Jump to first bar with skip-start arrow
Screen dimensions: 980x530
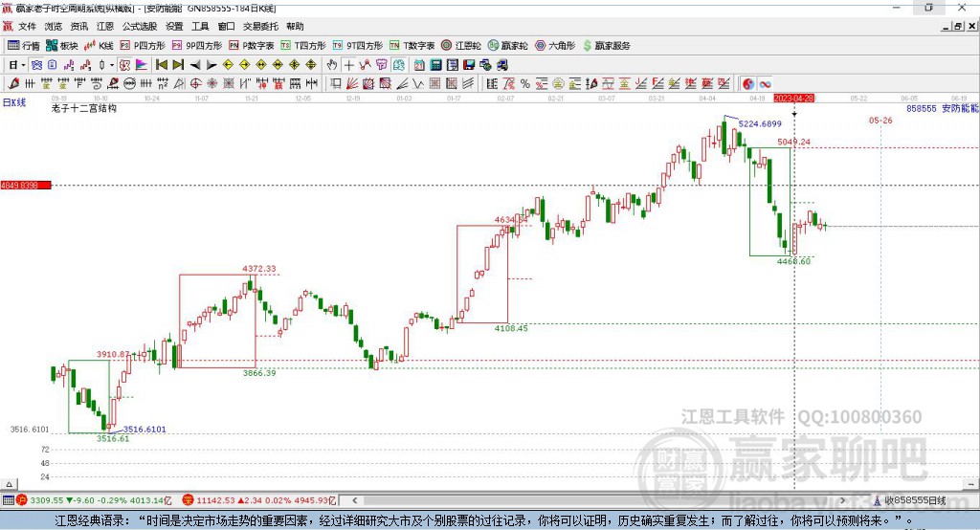pyautogui.click(x=161, y=64)
